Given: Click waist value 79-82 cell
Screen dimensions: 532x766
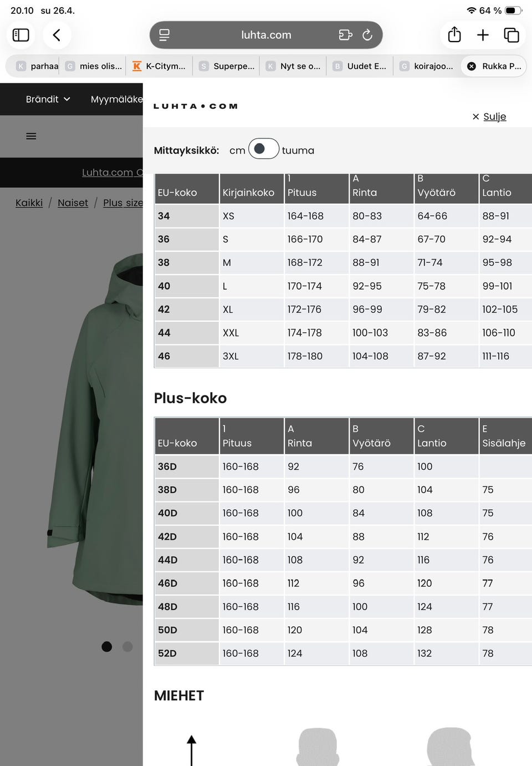Looking at the screenshot, I should (x=446, y=310).
